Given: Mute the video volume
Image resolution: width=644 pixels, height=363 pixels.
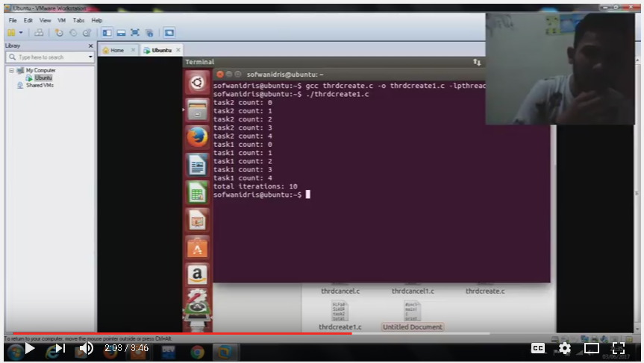Looking at the screenshot, I should click(86, 348).
